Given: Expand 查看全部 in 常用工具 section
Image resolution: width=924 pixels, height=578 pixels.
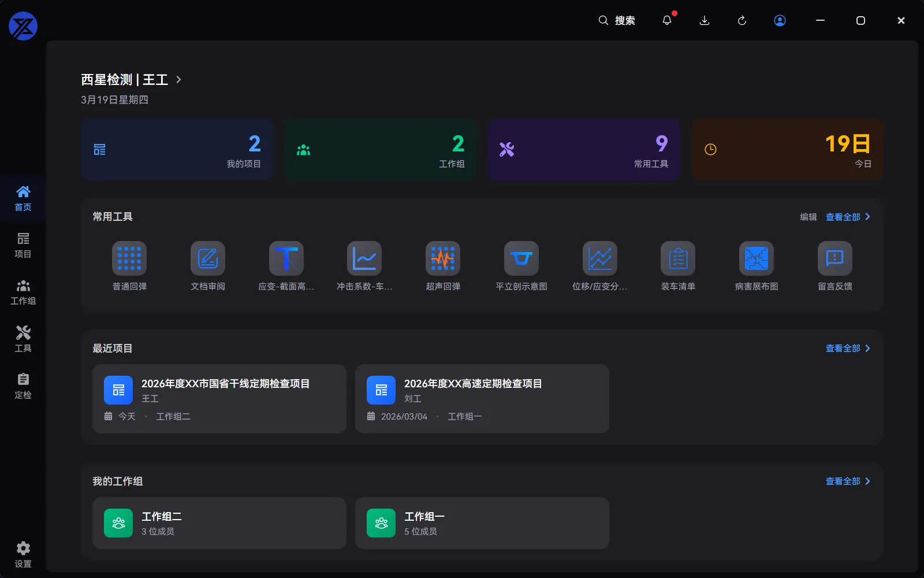Looking at the screenshot, I should click(x=847, y=217).
